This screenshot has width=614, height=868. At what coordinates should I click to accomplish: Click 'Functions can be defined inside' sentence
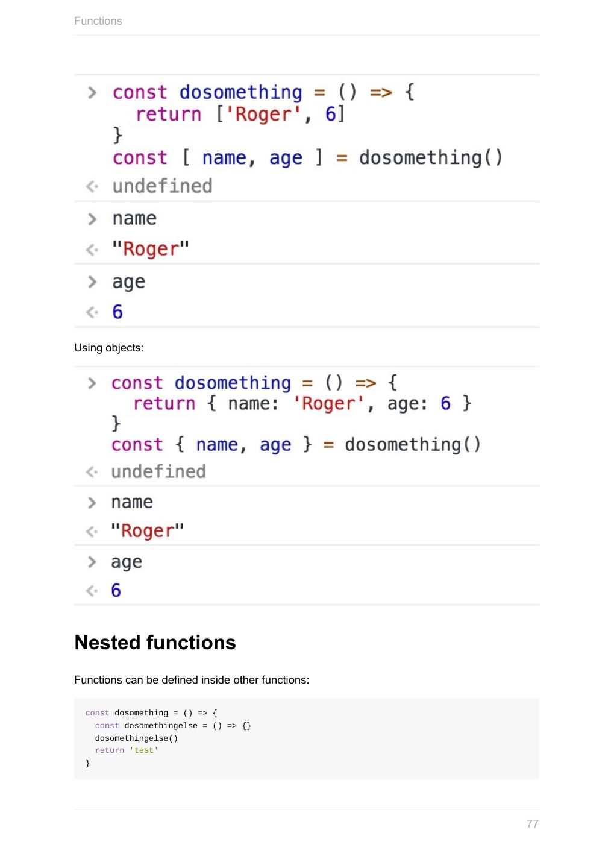pyautogui.click(x=192, y=680)
